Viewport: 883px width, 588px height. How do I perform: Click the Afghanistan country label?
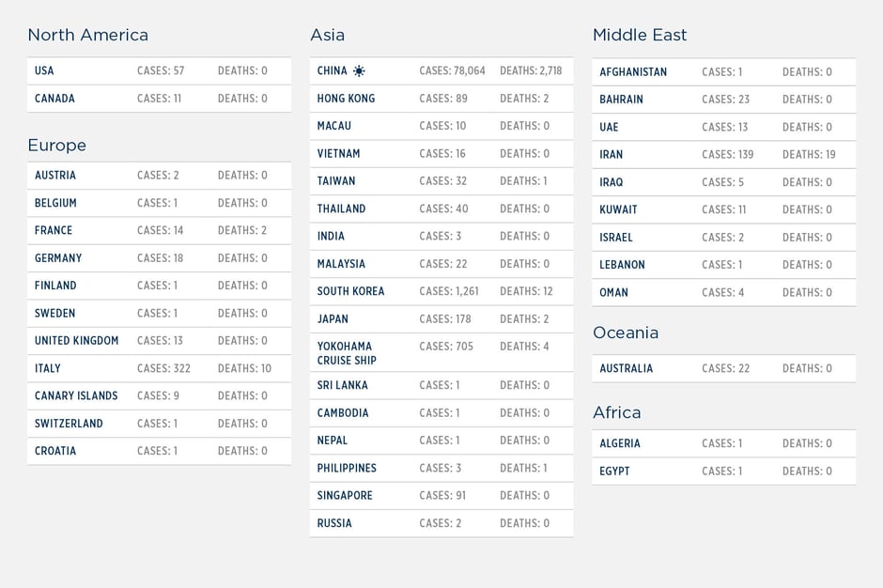coord(634,72)
